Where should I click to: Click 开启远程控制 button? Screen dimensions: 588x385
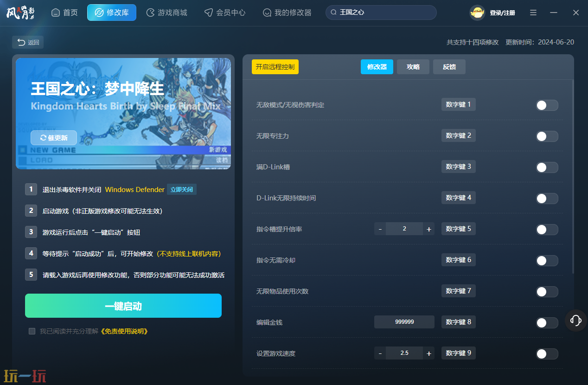(x=275, y=67)
